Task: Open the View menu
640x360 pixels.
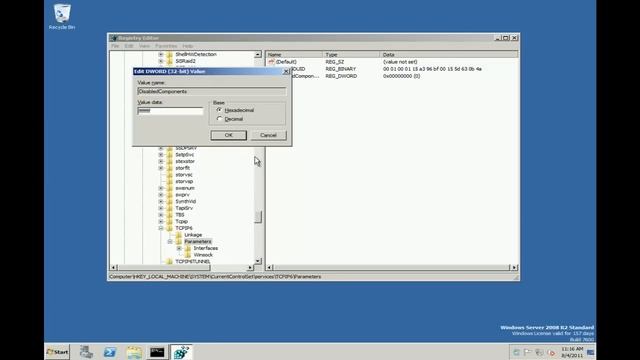Action: click(144, 46)
